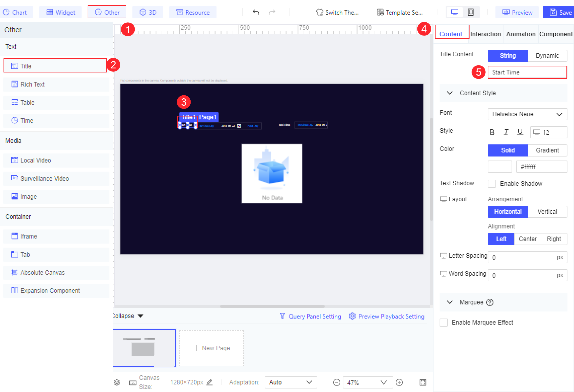574x392 pixels.
Task: Open Query Panel Setting
Action: click(x=315, y=316)
